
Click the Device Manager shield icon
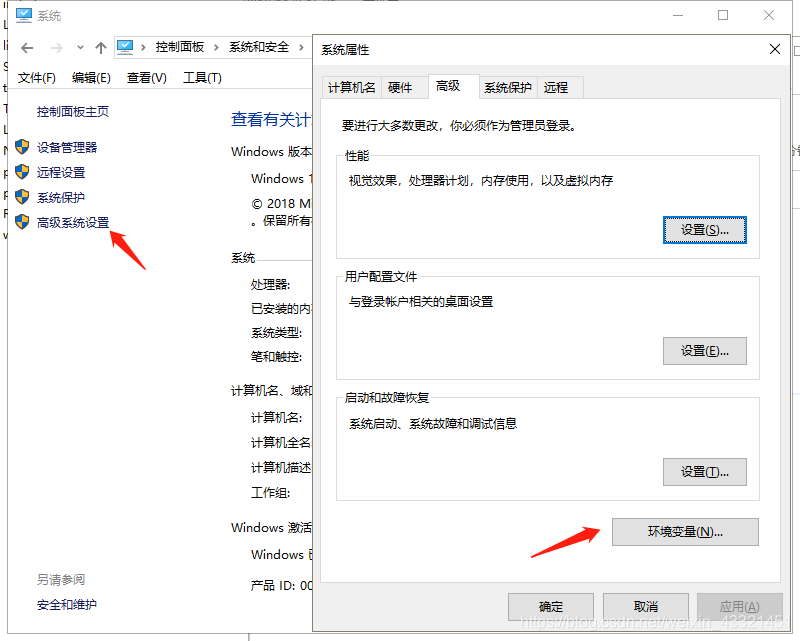[22, 147]
